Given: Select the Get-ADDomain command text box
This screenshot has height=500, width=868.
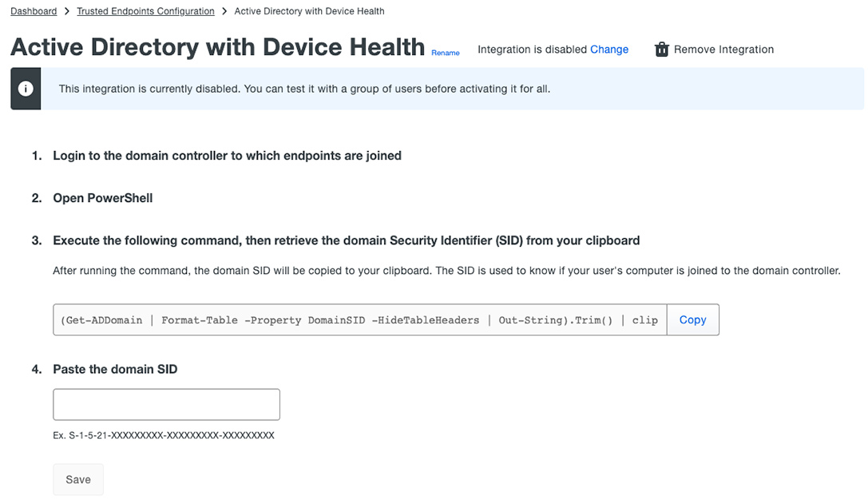Looking at the screenshot, I should (x=359, y=319).
